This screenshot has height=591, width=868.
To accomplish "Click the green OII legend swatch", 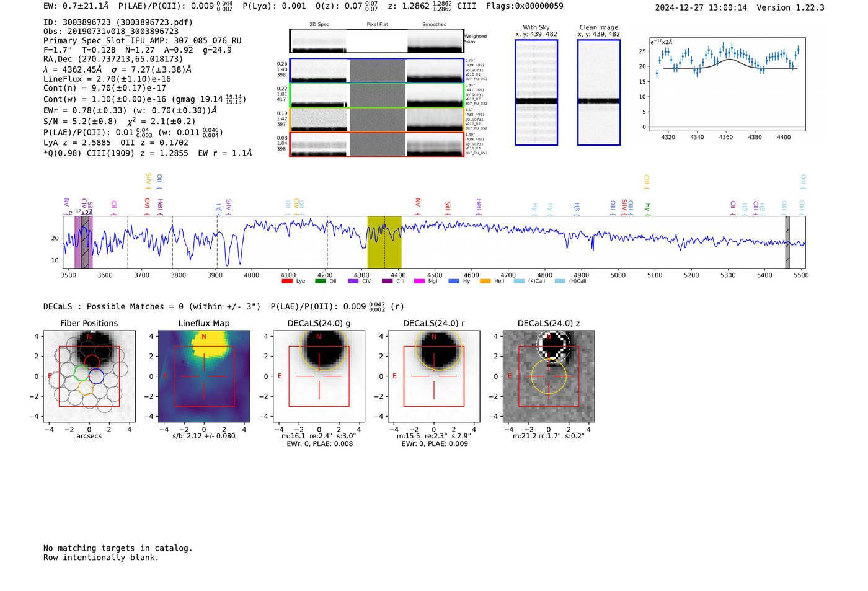I will tap(320, 281).
